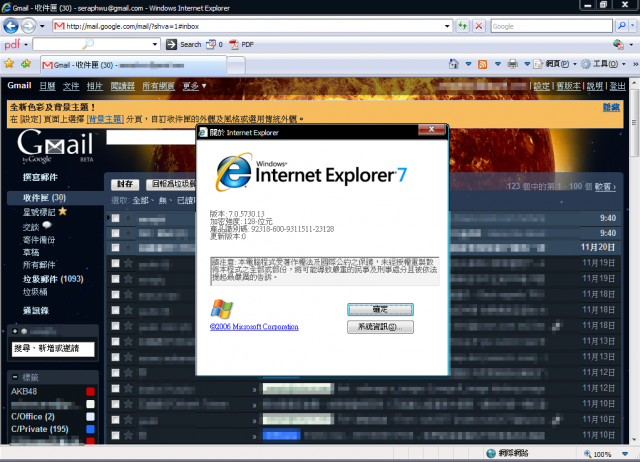The image size is (640, 462).
Task: Open the address bar URL dropdown
Action: coord(447,27)
